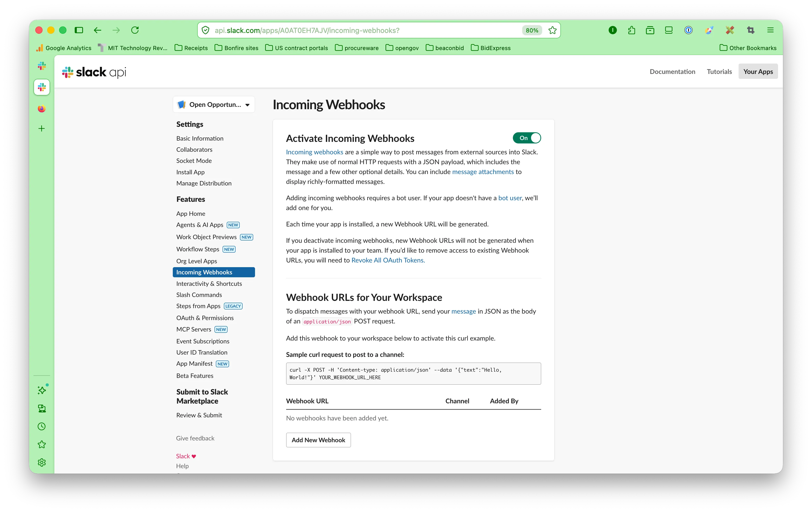Expand the Open Opportun... app dropdown

click(x=214, y=105)
